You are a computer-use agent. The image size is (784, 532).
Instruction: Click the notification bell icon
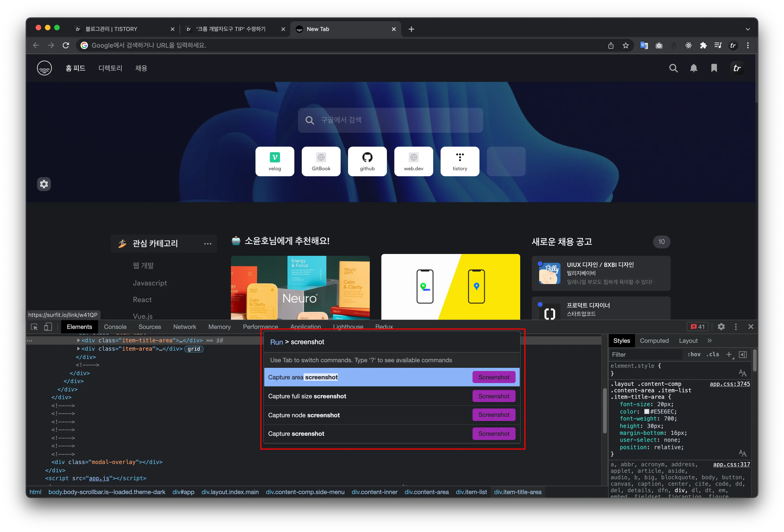pos(694,68)
